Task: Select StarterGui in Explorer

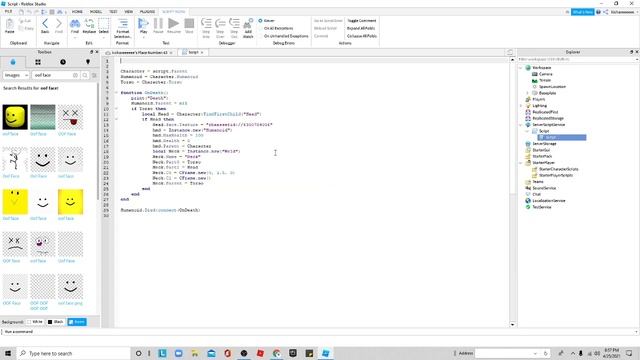Action: (541, 150)
